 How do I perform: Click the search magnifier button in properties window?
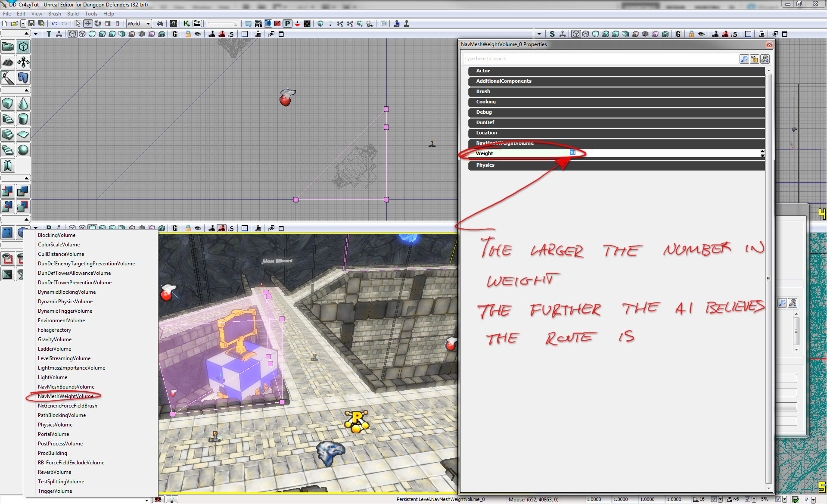pos(744,59)
